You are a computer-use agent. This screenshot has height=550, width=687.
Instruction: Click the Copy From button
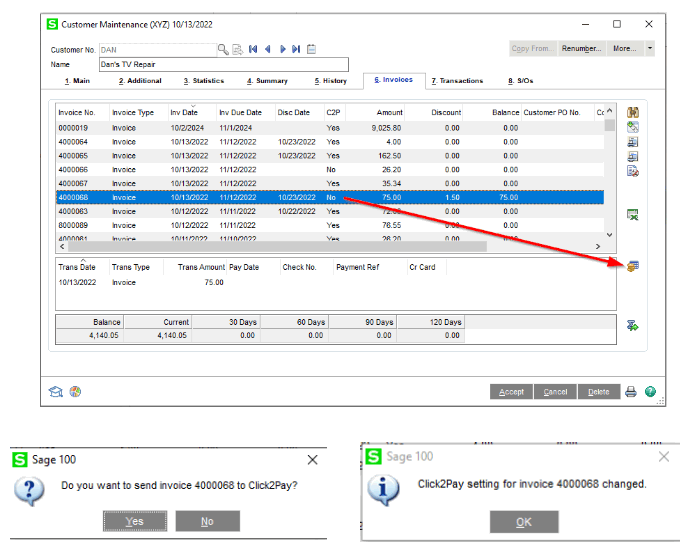pos(533,48)
